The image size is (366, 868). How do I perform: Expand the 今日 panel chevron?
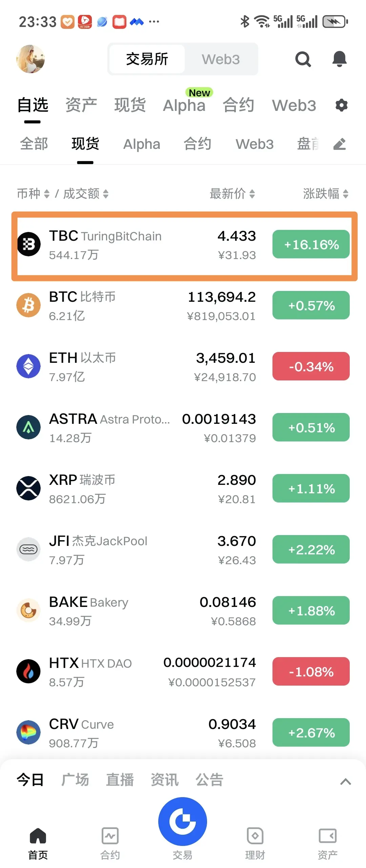[x=345, y=782]
